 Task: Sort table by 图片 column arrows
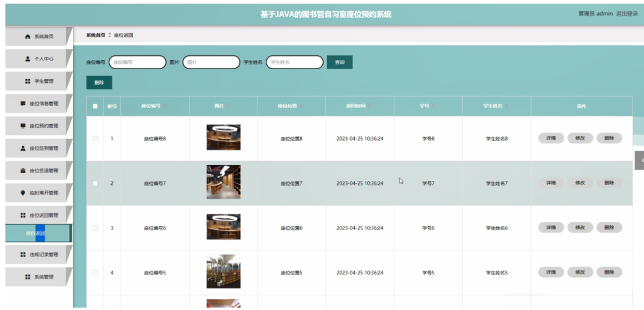[228, 106]
